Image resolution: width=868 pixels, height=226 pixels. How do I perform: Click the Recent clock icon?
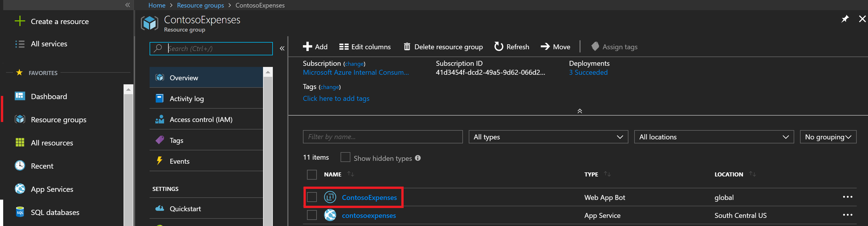pos(20,166)
